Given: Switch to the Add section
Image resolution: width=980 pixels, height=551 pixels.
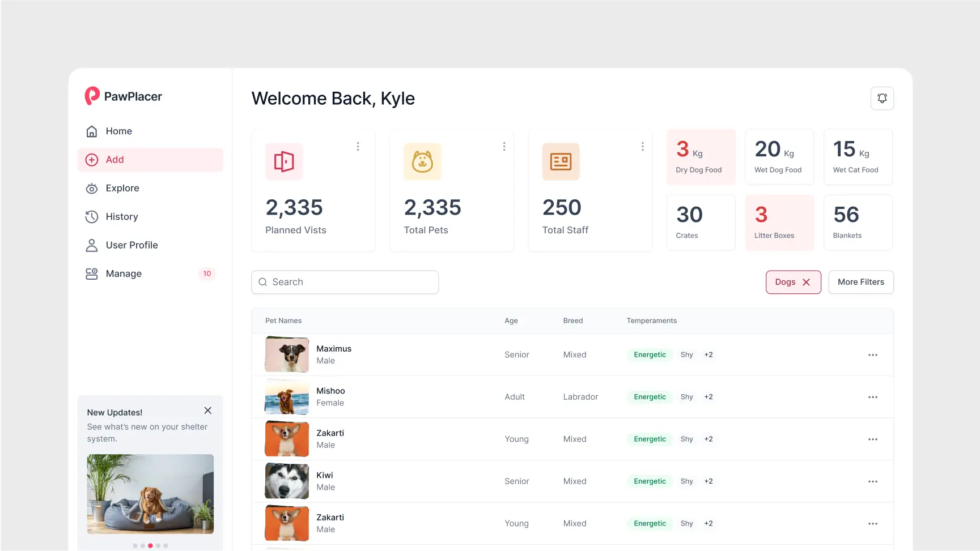Looking at the screenshot, I should tap(115, 159).
